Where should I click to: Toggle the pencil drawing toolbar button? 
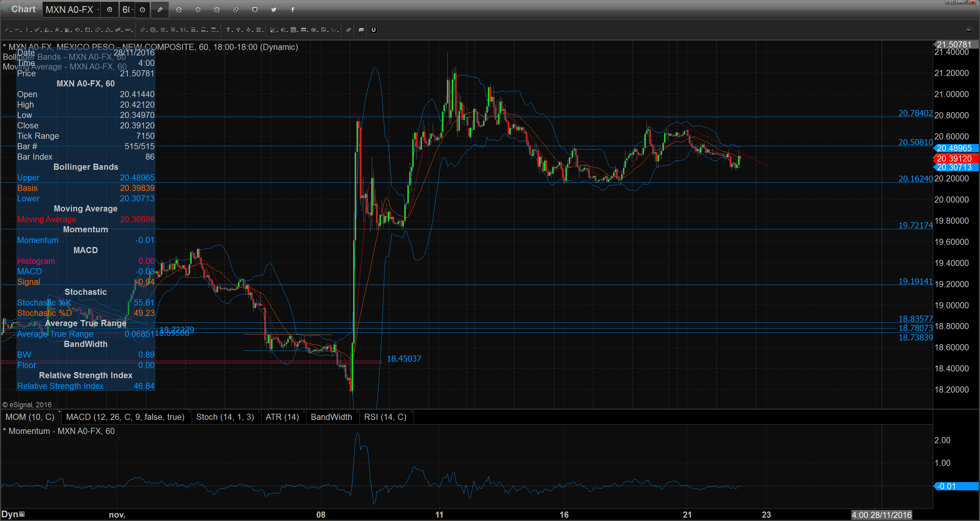(160, 10)
